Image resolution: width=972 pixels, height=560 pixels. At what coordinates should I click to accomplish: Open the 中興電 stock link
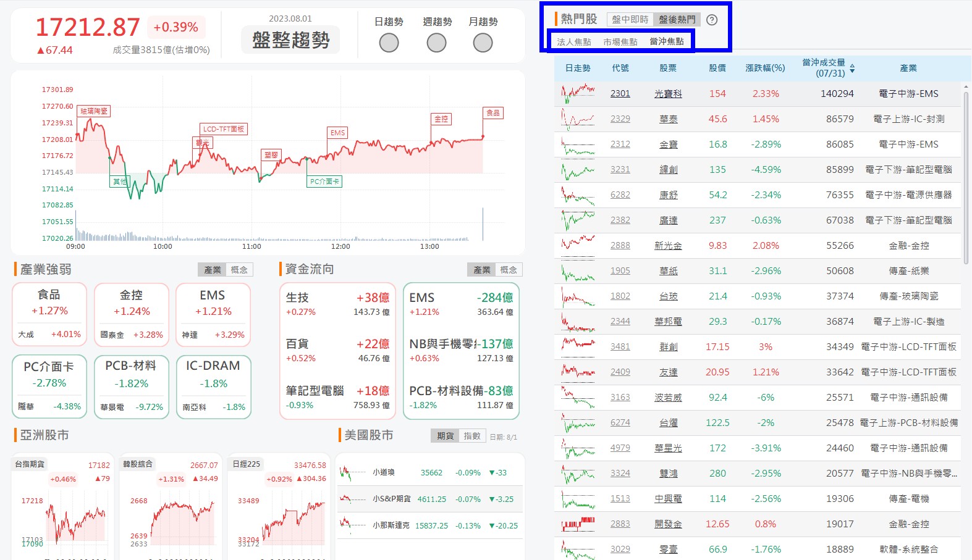[668, 498]
